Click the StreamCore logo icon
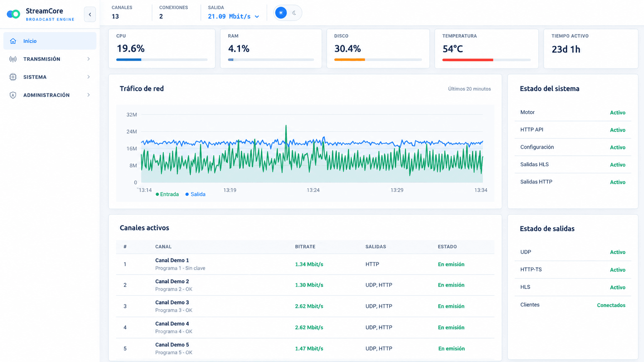 click(13, 14)
